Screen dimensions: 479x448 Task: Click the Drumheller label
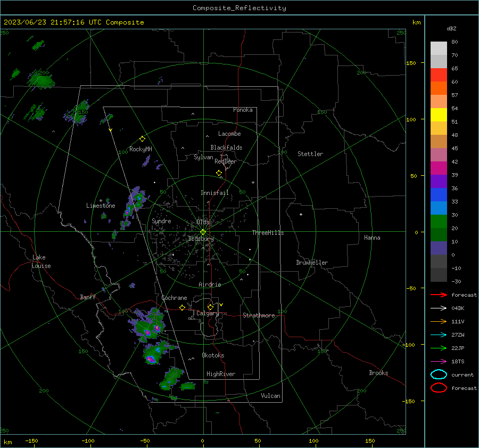click(312, 263)
